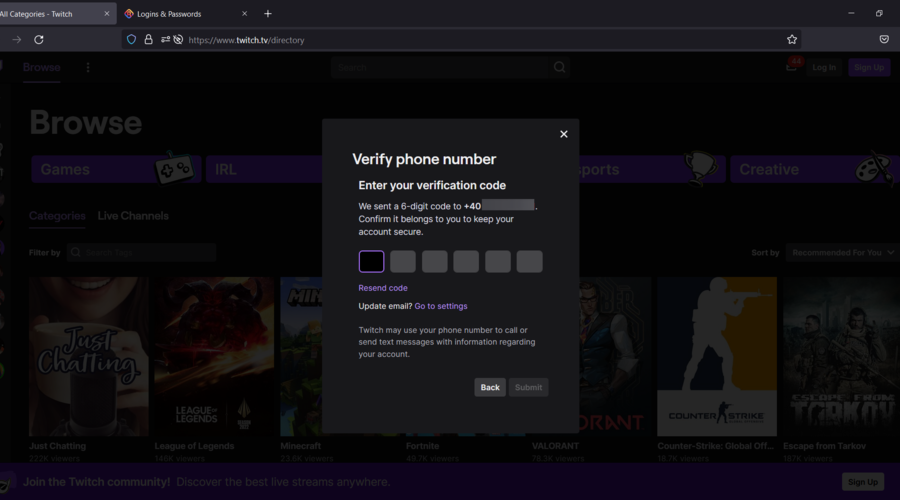Click the Resend code link
Image resolution: width=900 pixels, height=500 pixels.
click(x=383, y=288)
